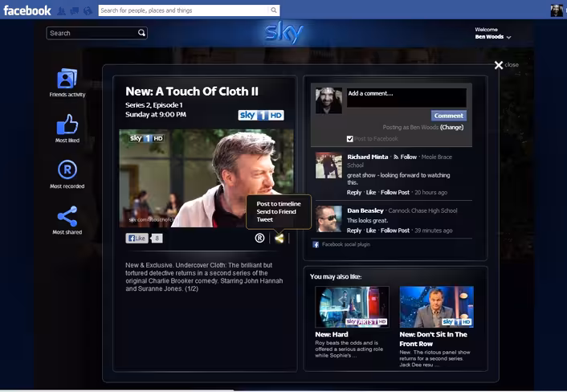Expand the Ben Woods welcome dropdown
567x392 pixels.
pyautogui.click(x=509, y=37)
